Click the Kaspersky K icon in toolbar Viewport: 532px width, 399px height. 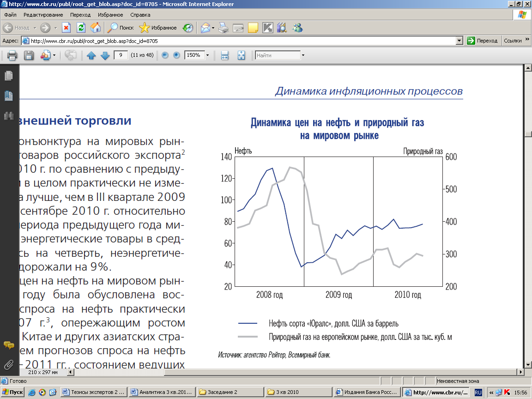[x=268, y=28]
